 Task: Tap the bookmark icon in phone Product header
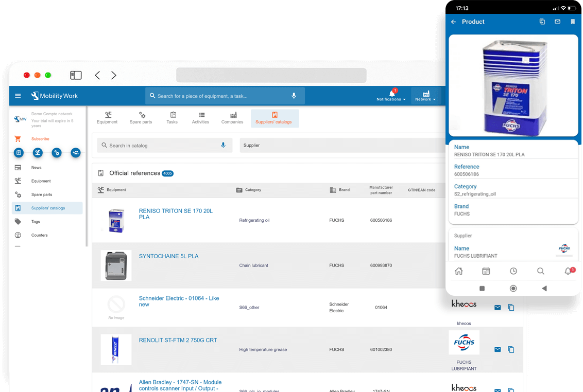coord(573,22)
